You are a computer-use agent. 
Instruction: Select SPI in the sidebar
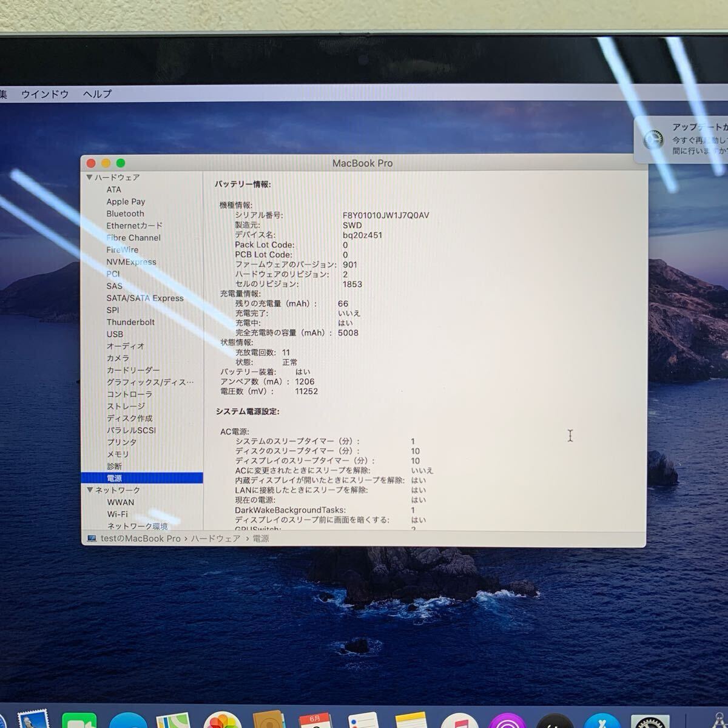[x=113, y=310]
